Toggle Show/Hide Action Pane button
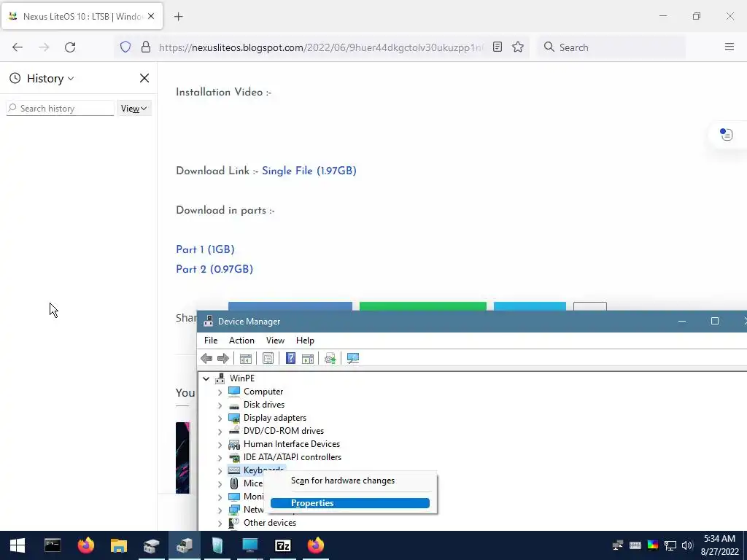 308,358
